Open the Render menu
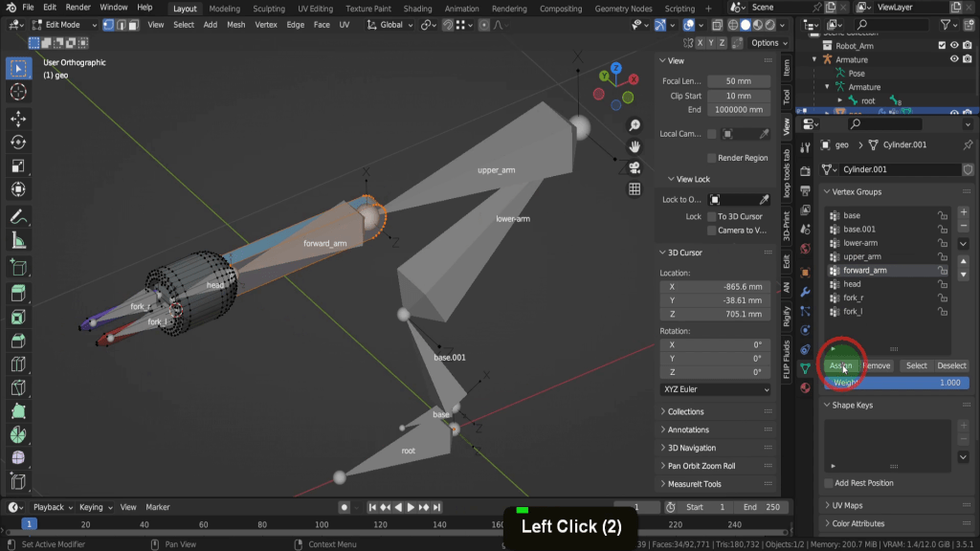Screen dimensions: 980x551 [78, 8]
